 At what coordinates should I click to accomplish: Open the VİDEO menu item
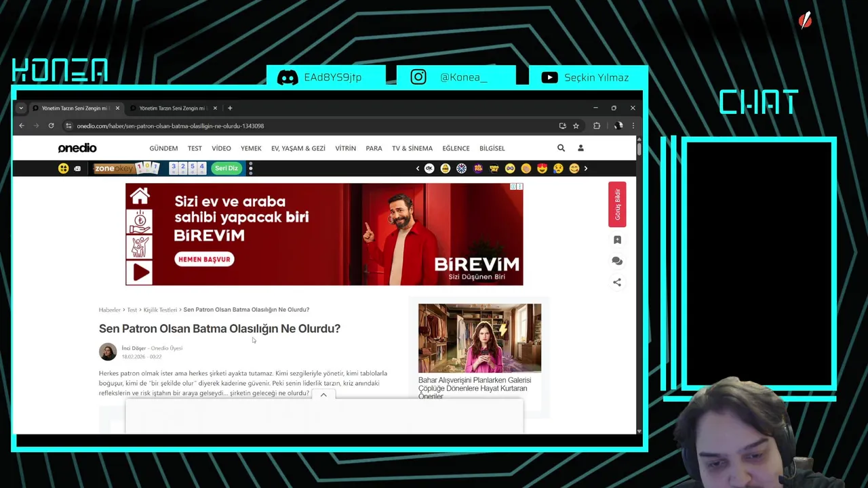pos(221,148)
